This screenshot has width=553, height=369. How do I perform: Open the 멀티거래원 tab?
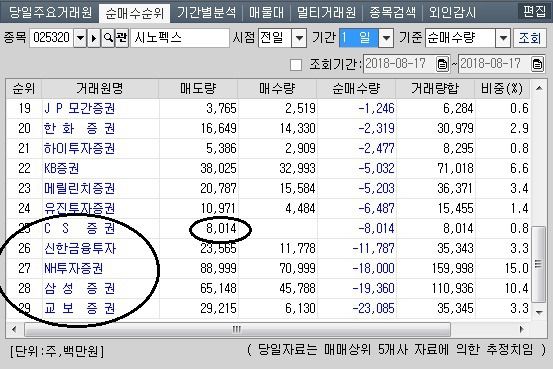[326, 13]
